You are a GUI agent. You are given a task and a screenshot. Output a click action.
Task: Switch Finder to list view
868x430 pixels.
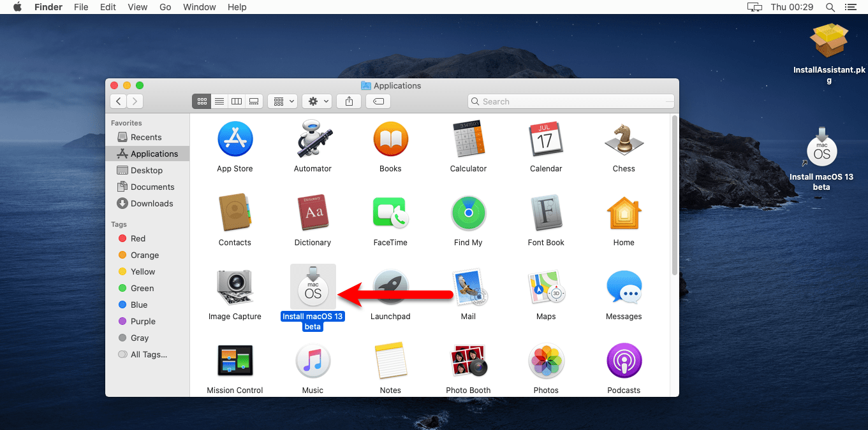219,101
